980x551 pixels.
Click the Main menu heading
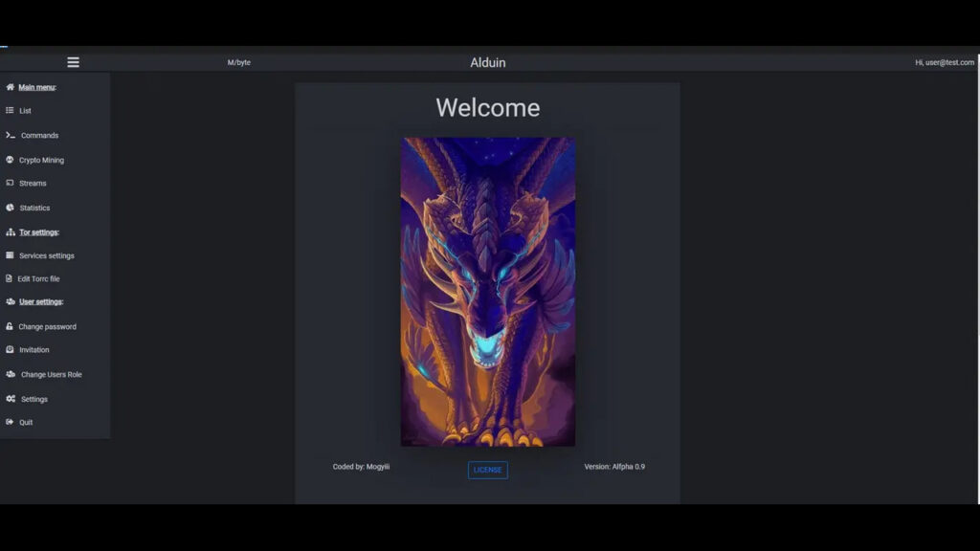[x=37, y=87]
